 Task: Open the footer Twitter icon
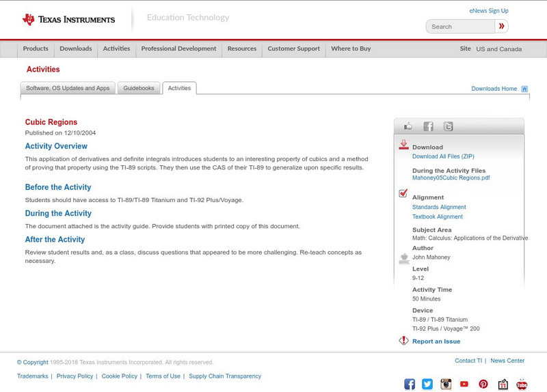427,384
